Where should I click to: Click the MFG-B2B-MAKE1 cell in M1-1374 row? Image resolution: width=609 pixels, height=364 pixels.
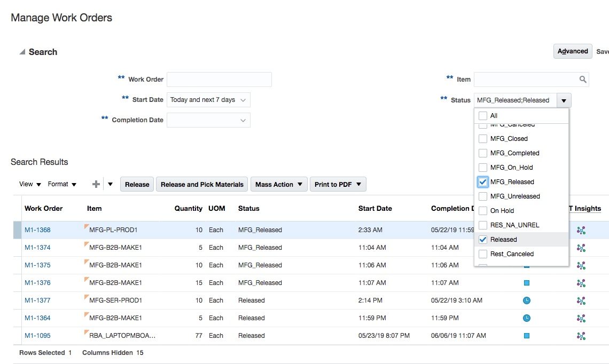click(116, 247)
